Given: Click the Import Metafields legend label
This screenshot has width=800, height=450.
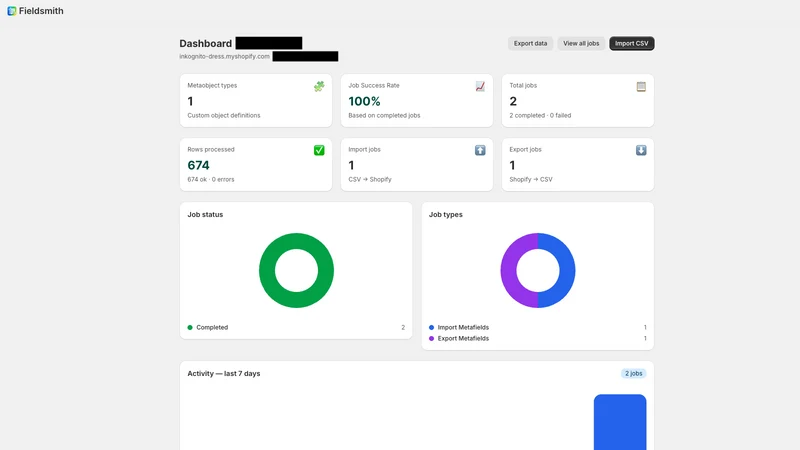Looking at the screenshot, I should tap(463, 328).
